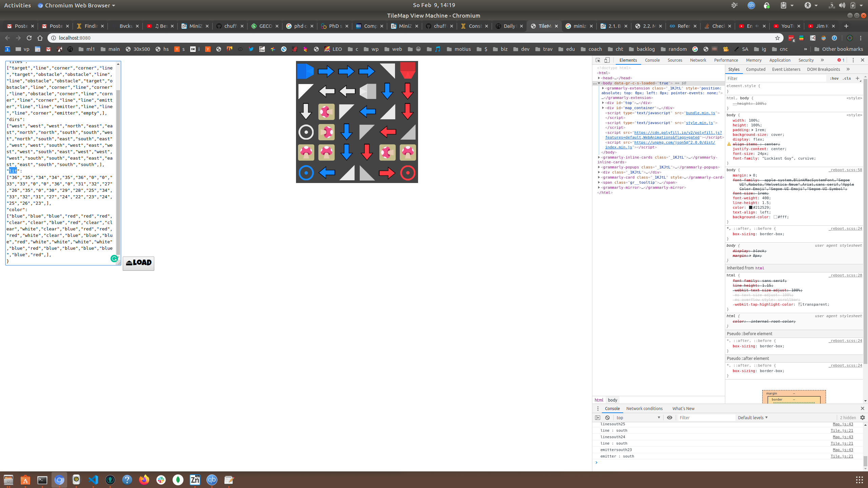The height and width of the screenshot is (488, 868).
Task: Follow the _reboot.scss:58 source link
Action: point(845,170)
